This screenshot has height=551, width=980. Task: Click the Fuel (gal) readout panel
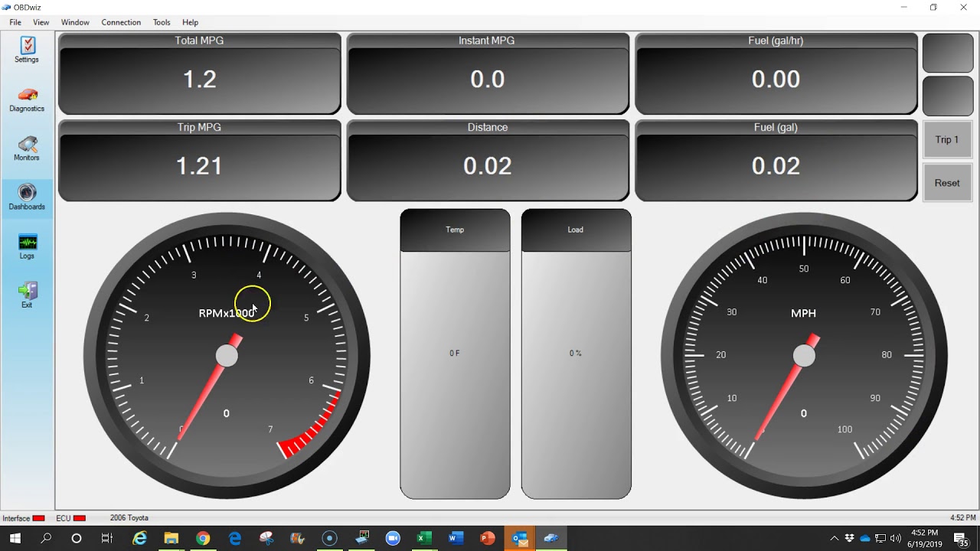coord(776,160)
